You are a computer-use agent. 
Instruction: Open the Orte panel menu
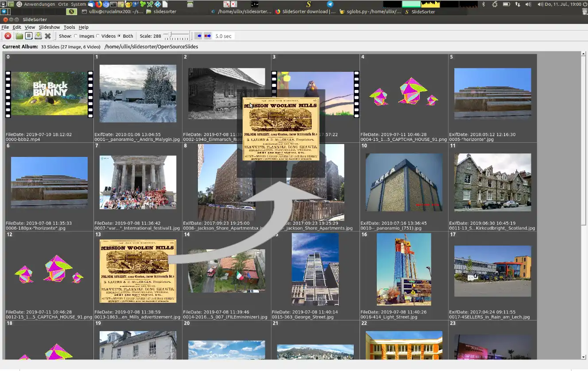point(63,4)
